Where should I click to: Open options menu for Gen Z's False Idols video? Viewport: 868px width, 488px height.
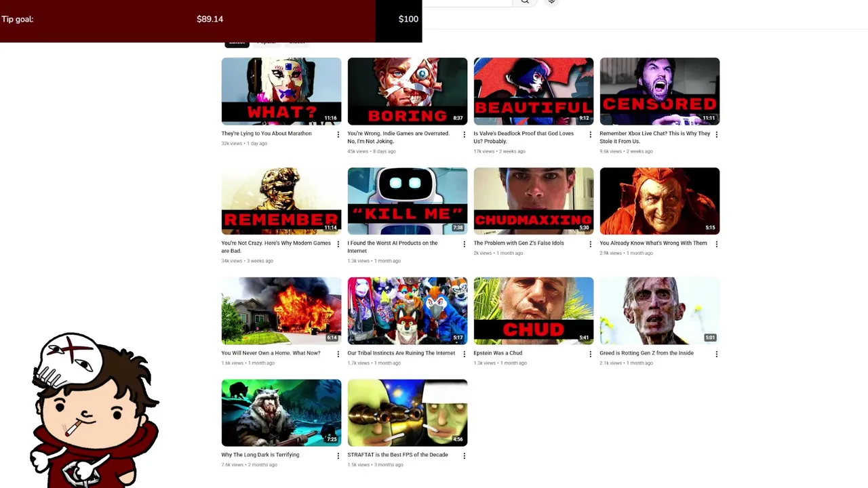590,244
